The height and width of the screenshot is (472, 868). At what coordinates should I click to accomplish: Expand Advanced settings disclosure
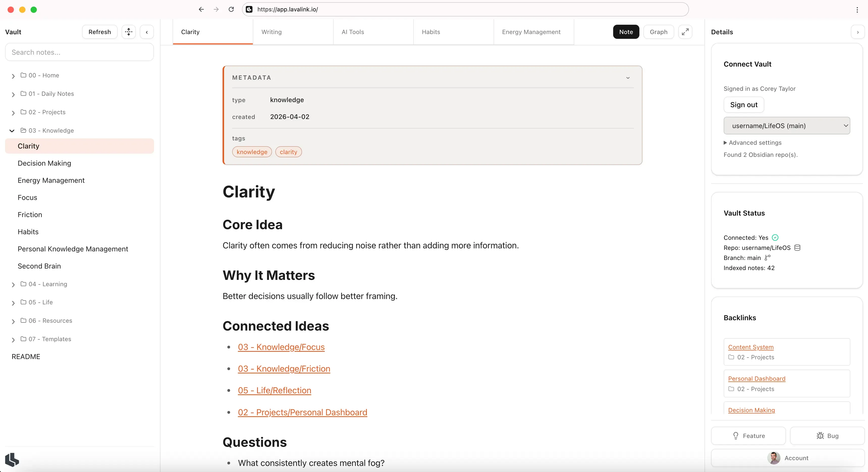(x=752, y=143)
